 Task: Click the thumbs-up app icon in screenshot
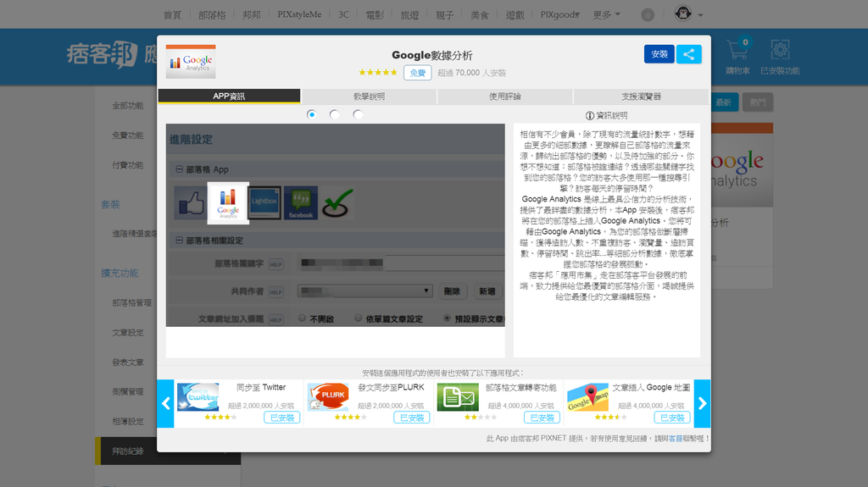pos(190,203)
